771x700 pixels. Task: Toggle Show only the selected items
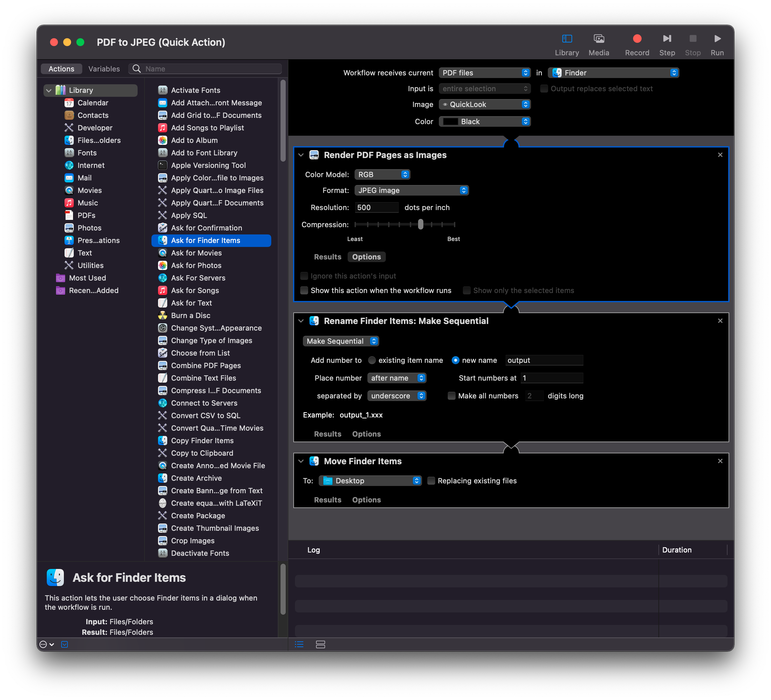(466, 290)
